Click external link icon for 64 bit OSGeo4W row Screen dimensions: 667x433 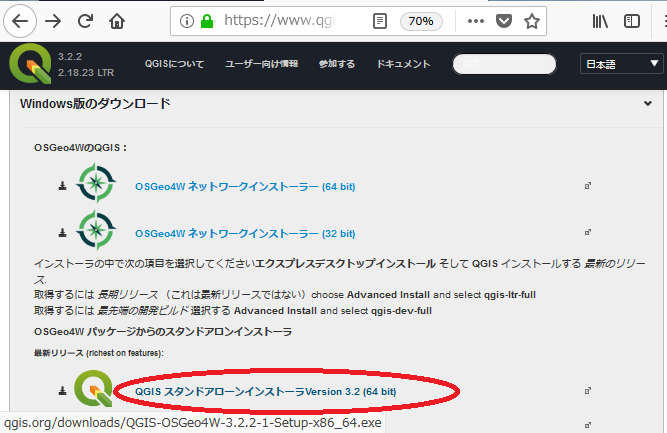(x=587, y=185)
